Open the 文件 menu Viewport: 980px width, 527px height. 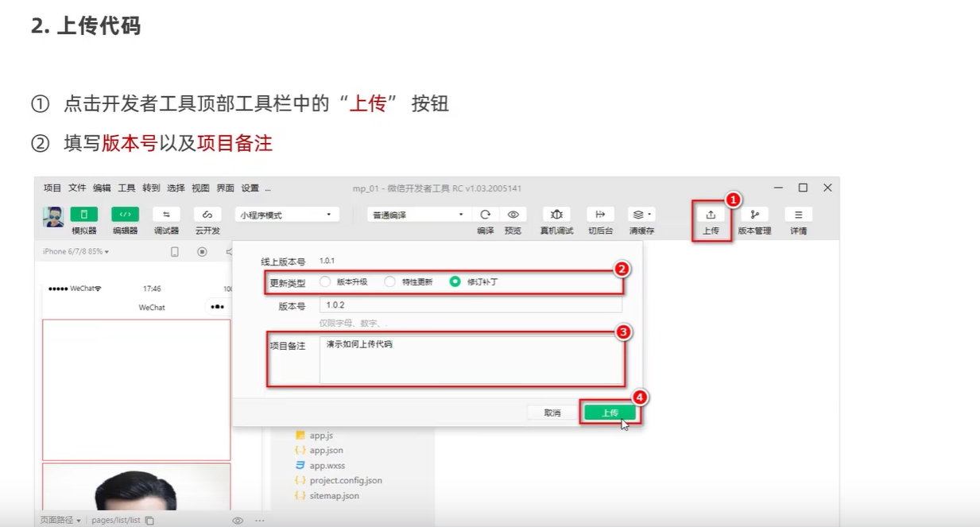(x=77, y=188)
